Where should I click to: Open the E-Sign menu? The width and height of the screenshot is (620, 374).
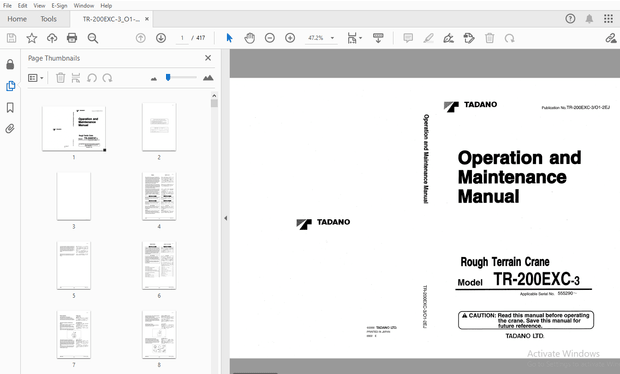coord(59,6)
